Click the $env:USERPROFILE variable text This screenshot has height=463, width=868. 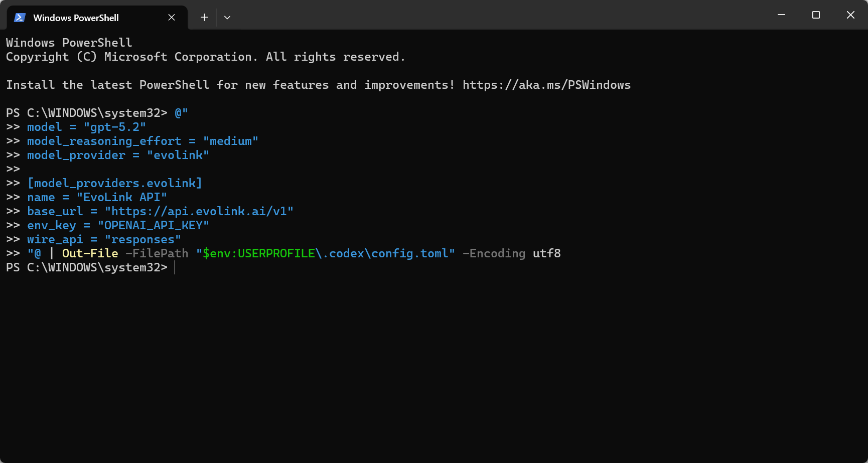pyautogui.click(x=259, y=253)
